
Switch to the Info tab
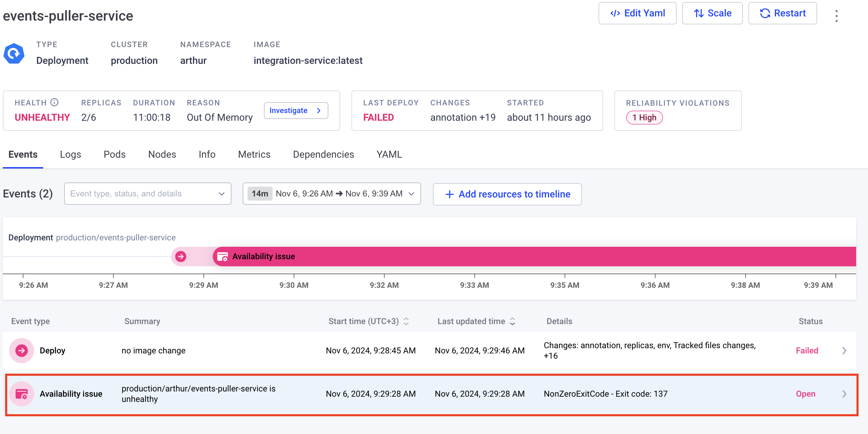click(x=207, y=155)
